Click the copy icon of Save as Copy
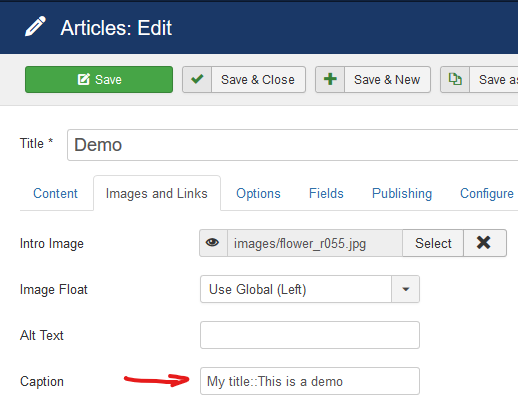The image size is (518, 413). (x=455, y=79)
